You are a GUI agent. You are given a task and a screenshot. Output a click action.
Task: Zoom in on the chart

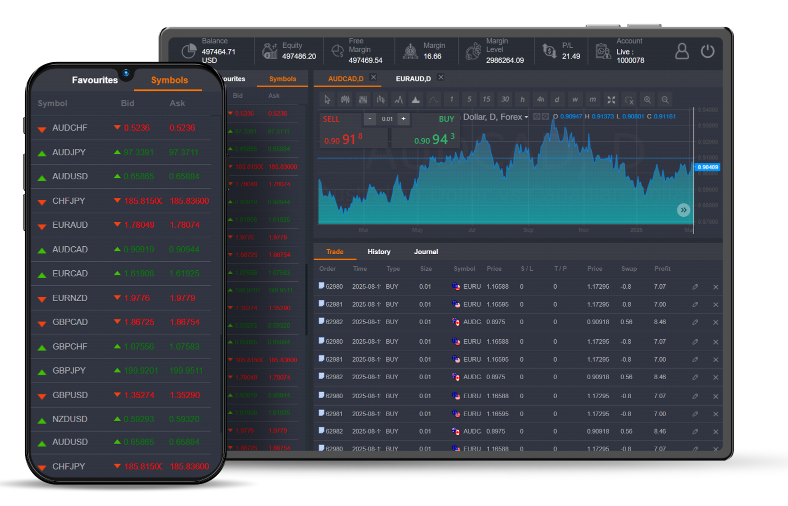tap(647, 99)
